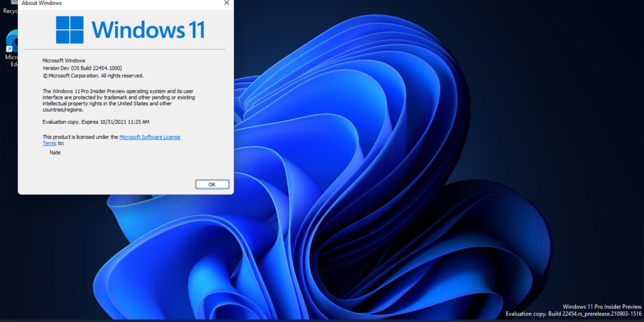This screenshot has height=322, width=644.
Task: Click the Windows 11 logo in the dialog
Action: tap(130, 29)
